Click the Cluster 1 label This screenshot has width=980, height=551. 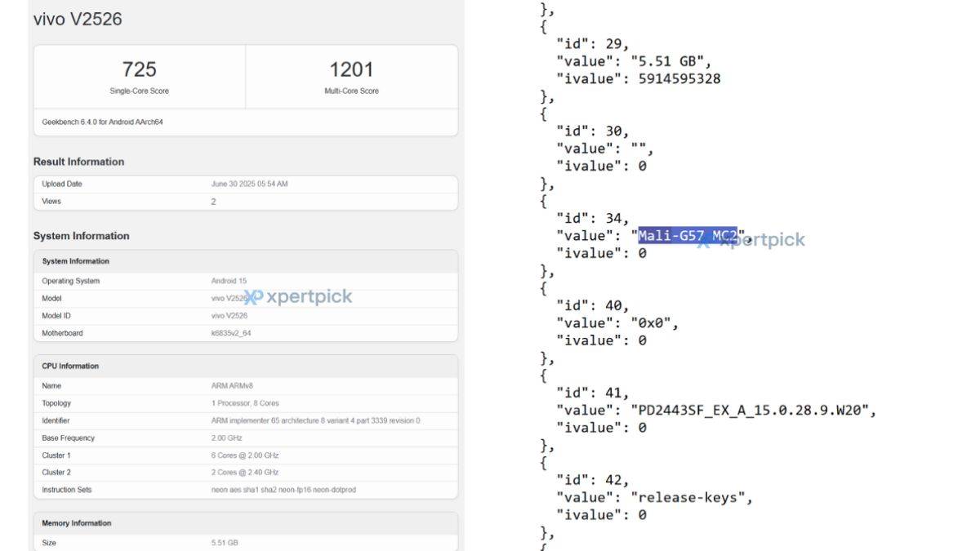[56, 455]
